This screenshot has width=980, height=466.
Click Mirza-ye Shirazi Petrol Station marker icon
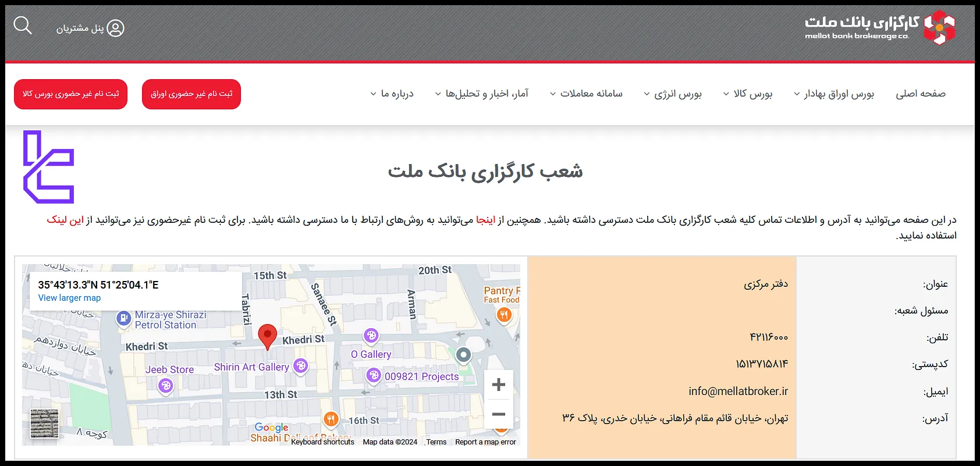[x=123, y=318]
